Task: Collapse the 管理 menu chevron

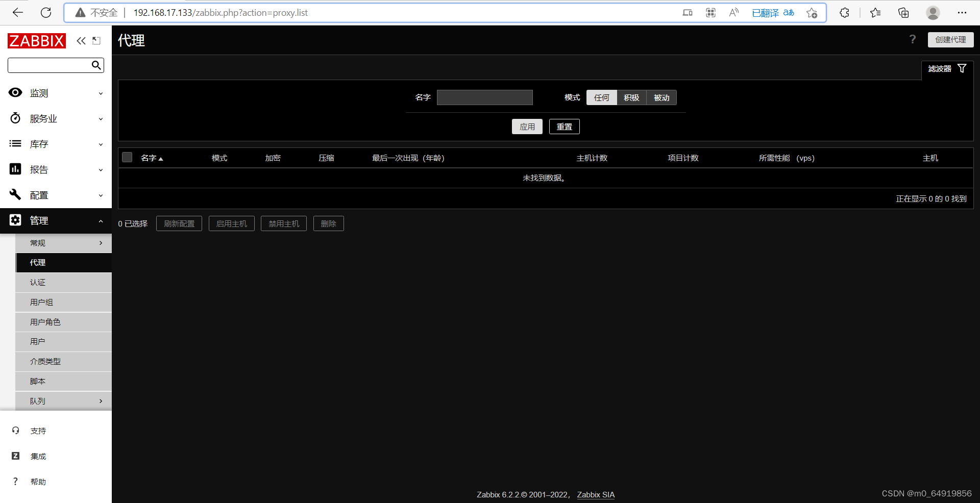Action: tap(101, 221)
